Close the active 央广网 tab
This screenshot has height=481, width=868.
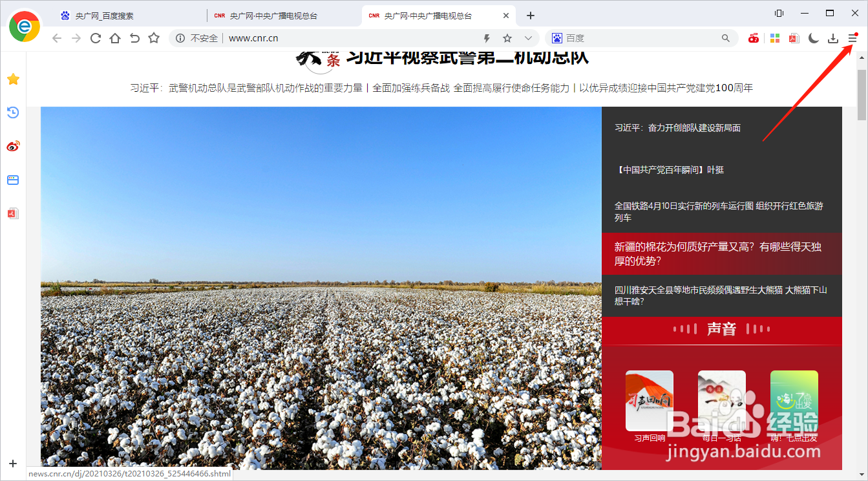tap(507, 16)
